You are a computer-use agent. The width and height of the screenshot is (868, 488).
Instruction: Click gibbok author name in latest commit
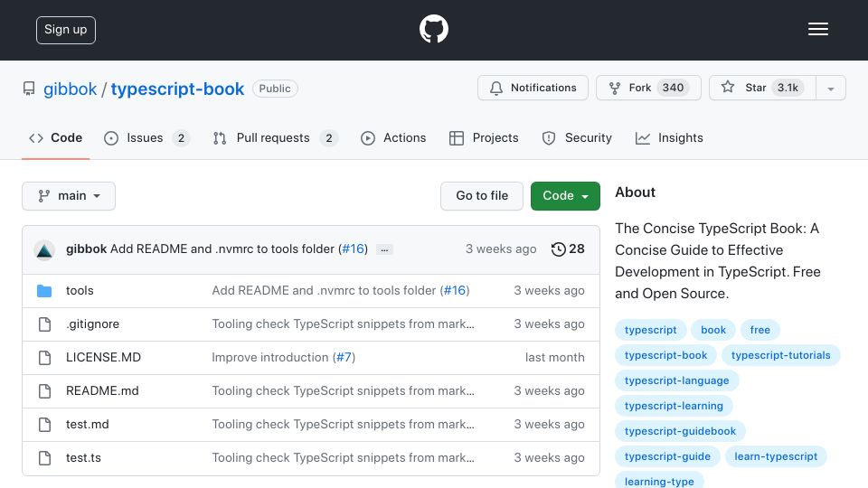(87, 249)
